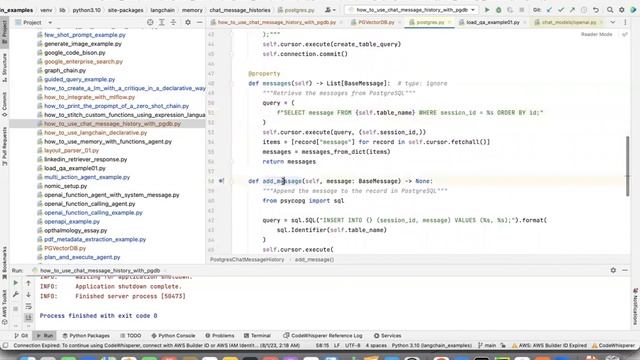The height and width of the screenshot is (360, 640).
Task: Toggle Reader Mode in the editor
Action: click(x=596, y=34)
